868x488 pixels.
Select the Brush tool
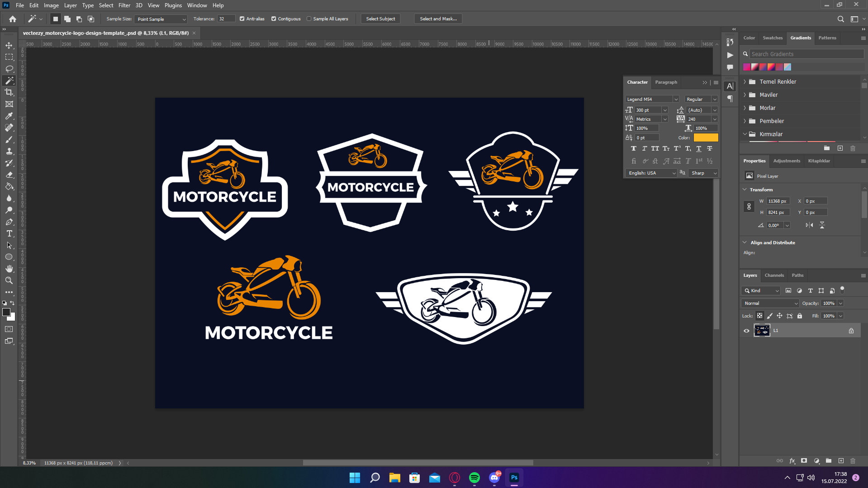9,139
